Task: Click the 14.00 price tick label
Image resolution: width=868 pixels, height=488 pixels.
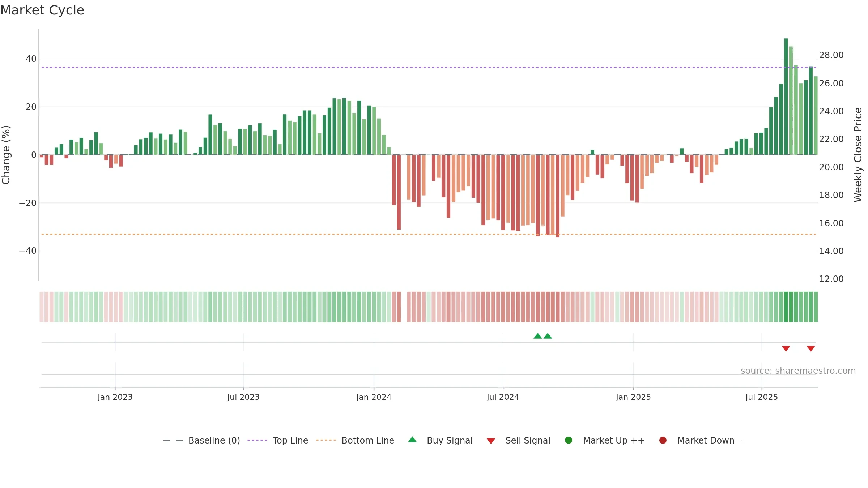Action: (x=831, y=251)
